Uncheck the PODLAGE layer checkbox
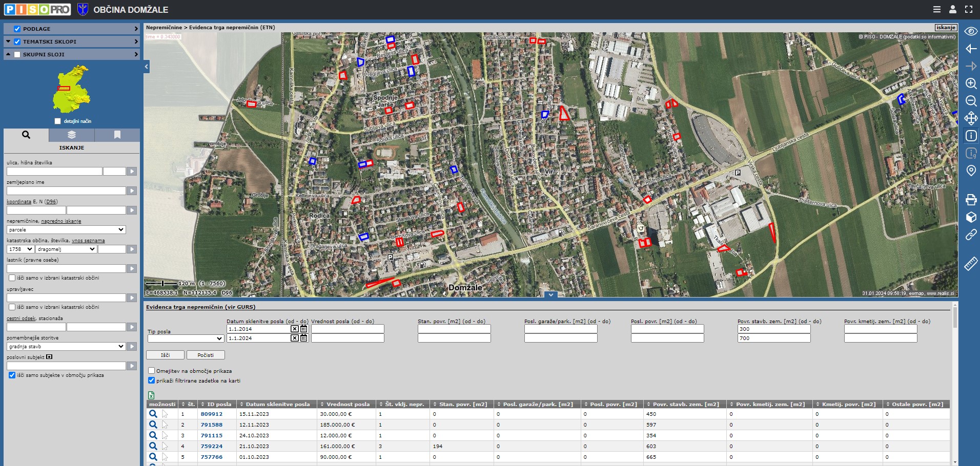Image resolution: width=980 pixels, height=466 pixels. pos(17,29)
